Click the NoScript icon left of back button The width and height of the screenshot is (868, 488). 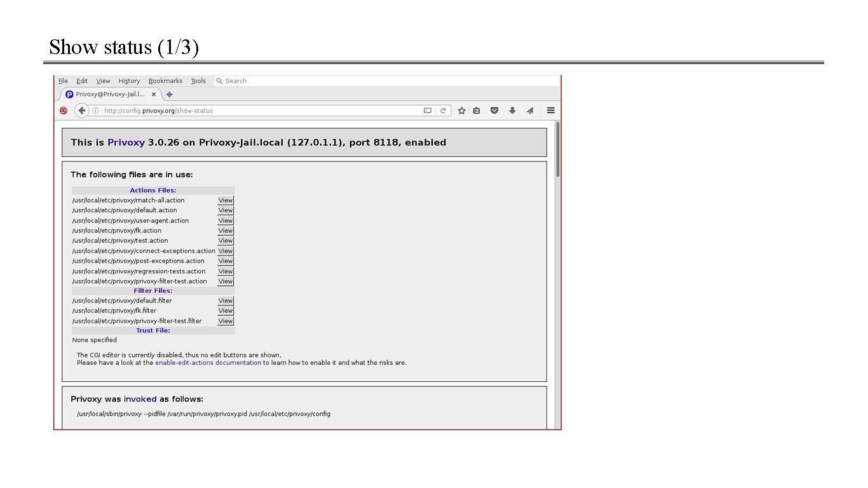pos(64,111)
